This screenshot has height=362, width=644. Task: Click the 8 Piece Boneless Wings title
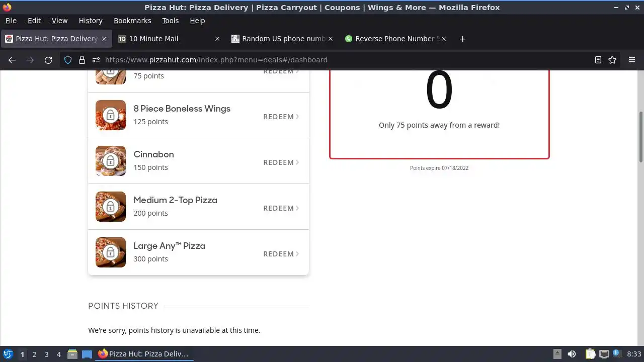click(x=182, y=109)
